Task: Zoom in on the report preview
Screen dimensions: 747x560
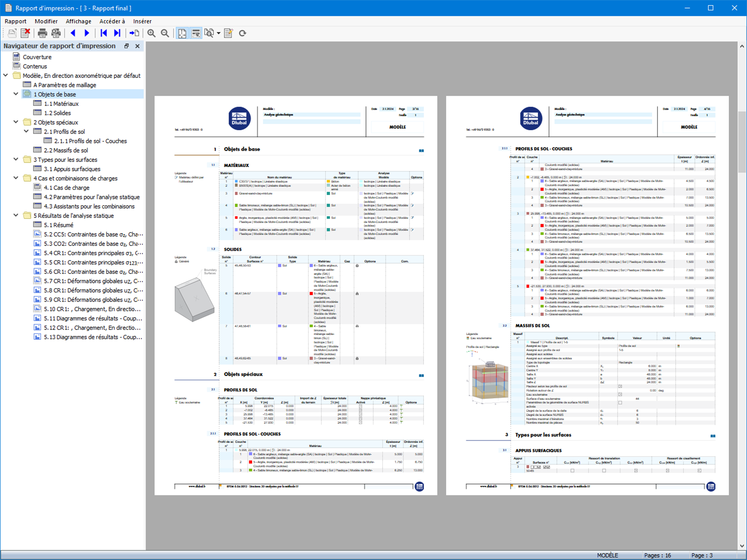Action: [x=151, y=33]
